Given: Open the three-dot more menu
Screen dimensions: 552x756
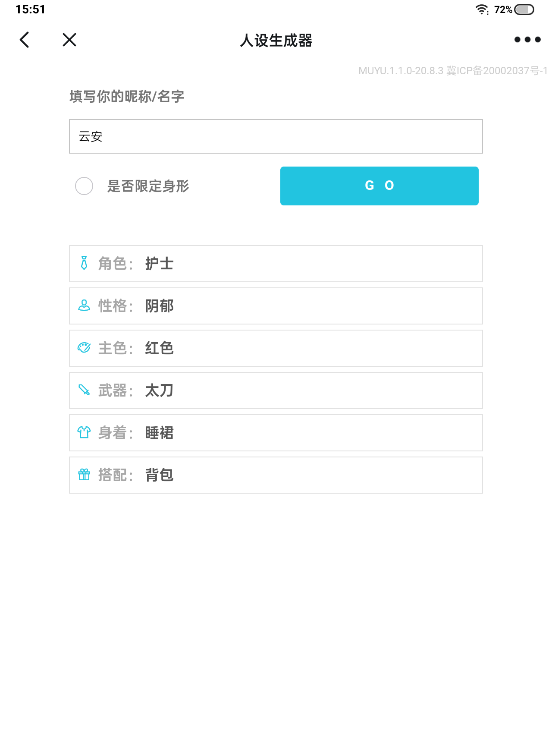Looking at the screenshot, I should click(527, 40).
